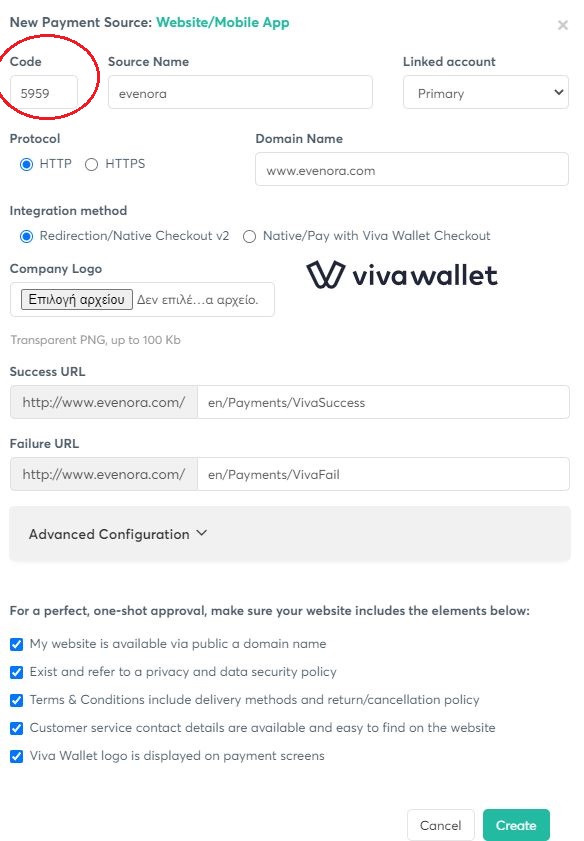
Task: Toggle privacy and data security policy checkbox
Action: 17,672
